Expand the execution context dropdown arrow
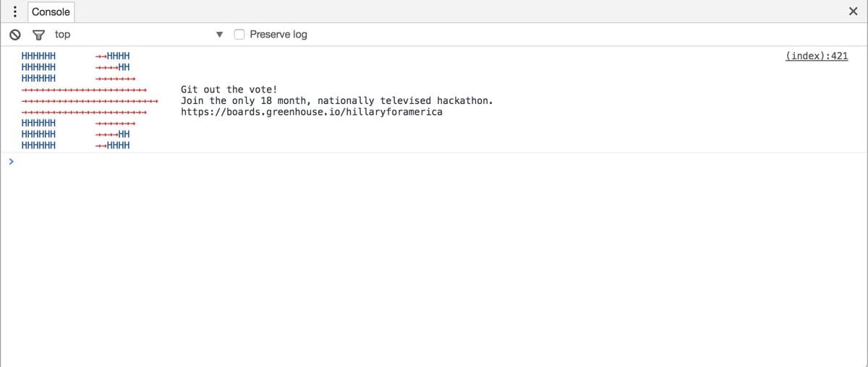 click(221, 35)
